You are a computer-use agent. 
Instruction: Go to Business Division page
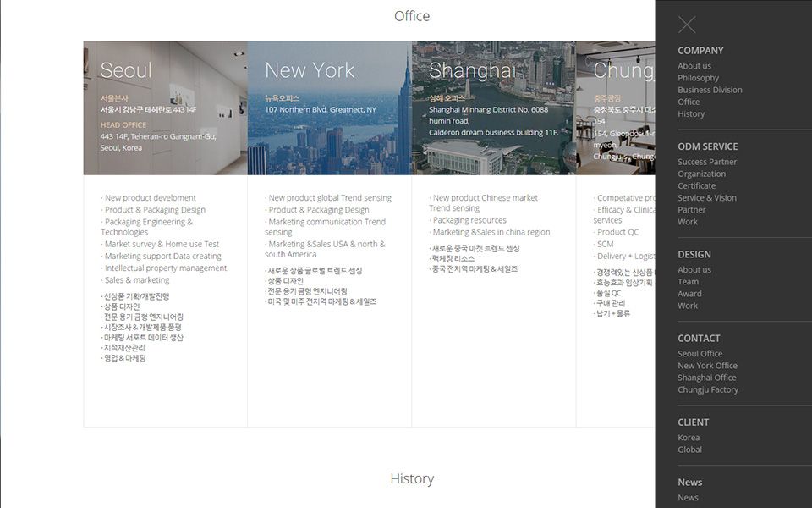710,90
